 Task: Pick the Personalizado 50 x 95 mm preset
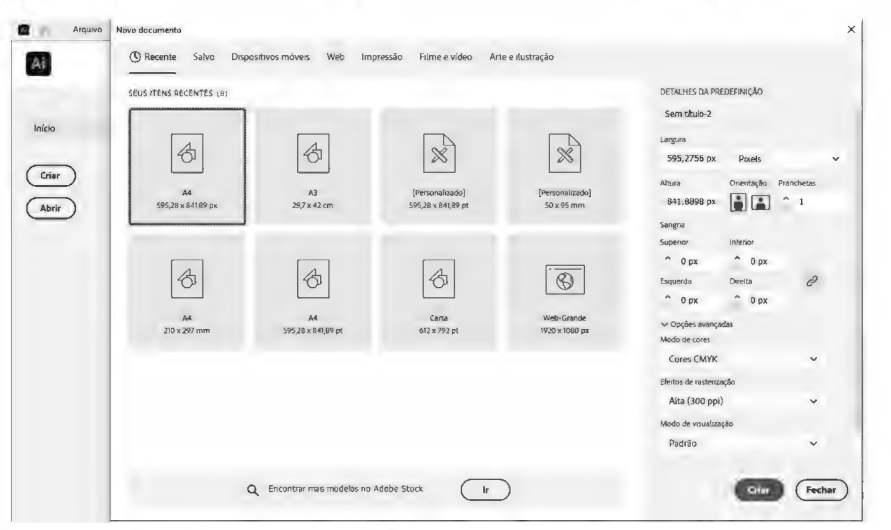(564, 166)
